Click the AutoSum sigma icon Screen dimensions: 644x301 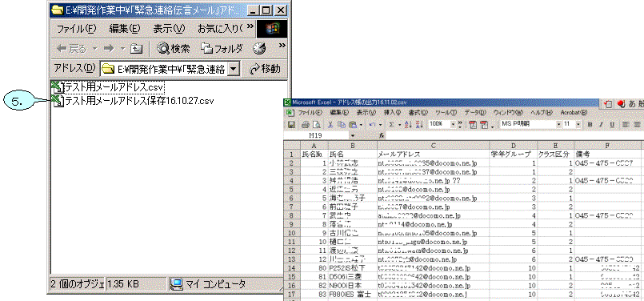392,124
